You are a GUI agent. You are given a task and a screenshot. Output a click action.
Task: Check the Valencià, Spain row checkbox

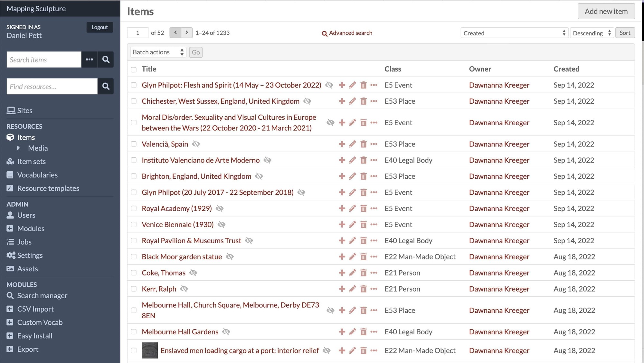[134, 144]
